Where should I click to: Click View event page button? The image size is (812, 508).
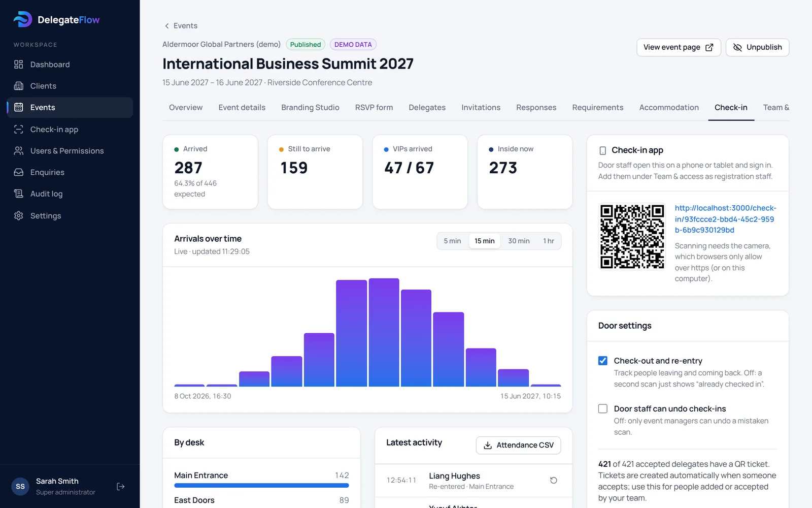pyautogui.click(x=679, y=47)
